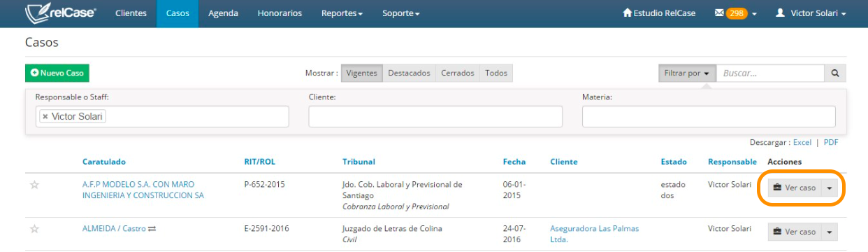Star the ALMEIDA / Castro case
The height and width of the screenshot is (252, 868).
click(34, 229)
